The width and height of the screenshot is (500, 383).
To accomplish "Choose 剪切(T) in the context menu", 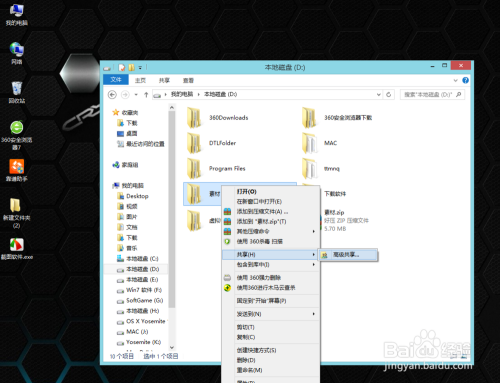I will [x=270, y=327].
